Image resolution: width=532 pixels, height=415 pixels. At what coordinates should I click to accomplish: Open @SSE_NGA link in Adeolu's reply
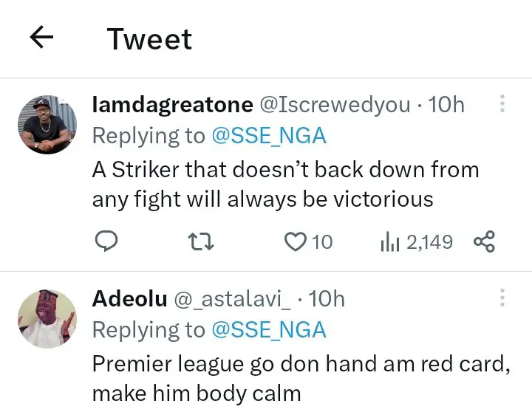(x=269, y=329)
